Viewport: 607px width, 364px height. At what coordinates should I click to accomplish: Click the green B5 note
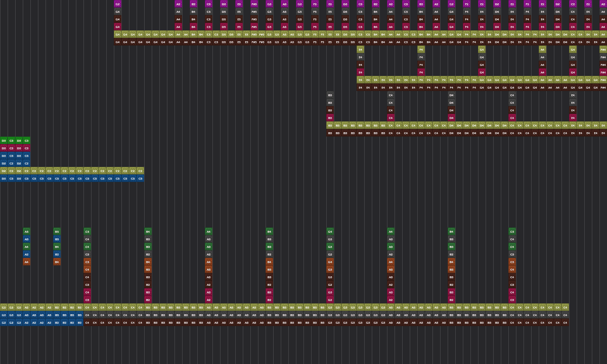[x=56, y=232]
